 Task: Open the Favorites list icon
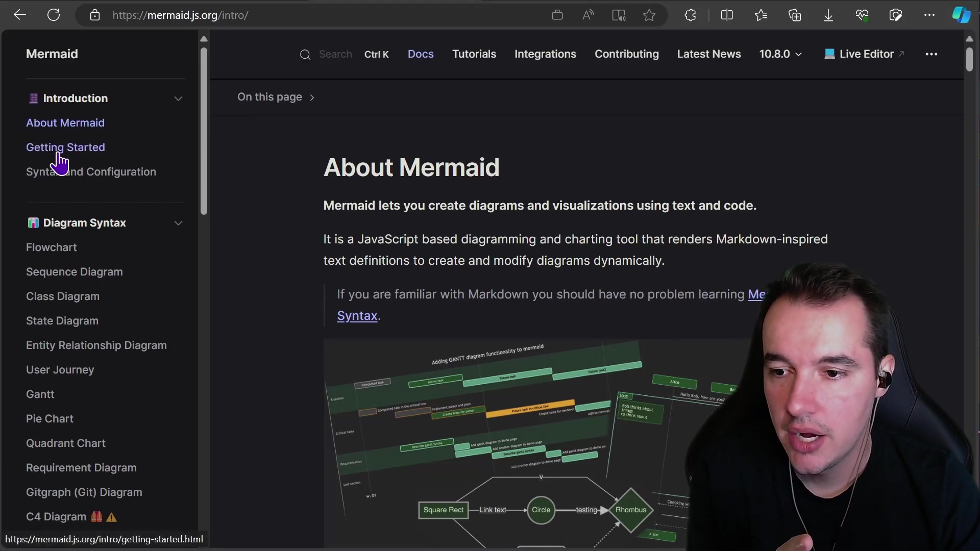tap(761, 15)
